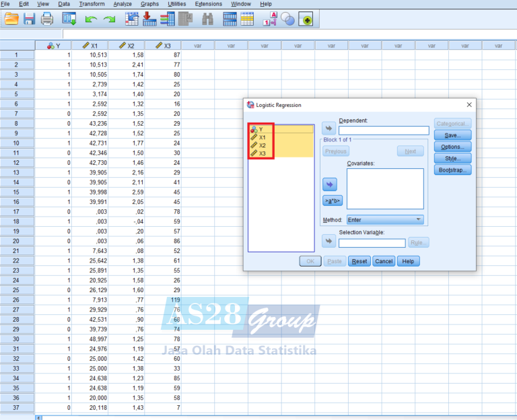517x420 pixels.
Task: Click the Recall recent dialogs icon
Action: pos(68,20)
